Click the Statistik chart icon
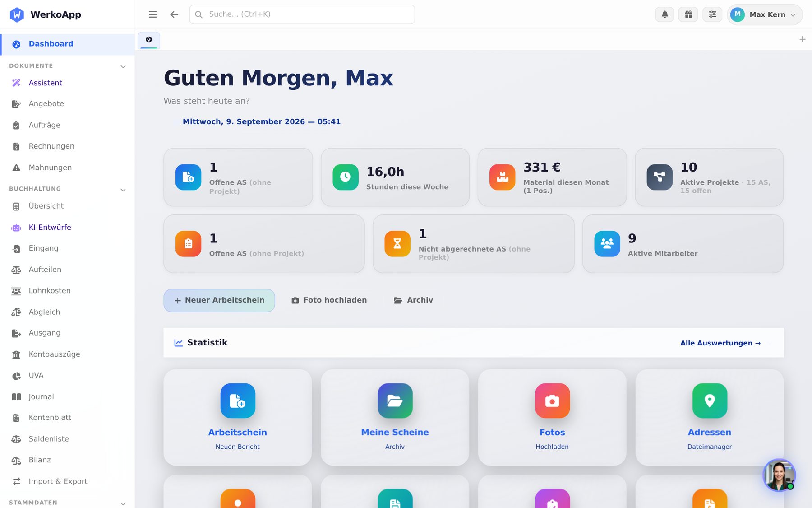This screenshot has height=508, width=812. (179, 343)
